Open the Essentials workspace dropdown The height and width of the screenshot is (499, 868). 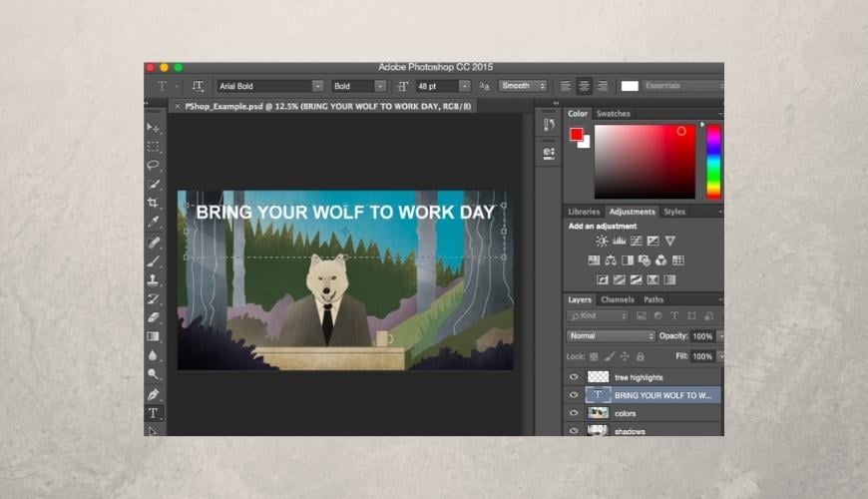click(x=682, y=86)
